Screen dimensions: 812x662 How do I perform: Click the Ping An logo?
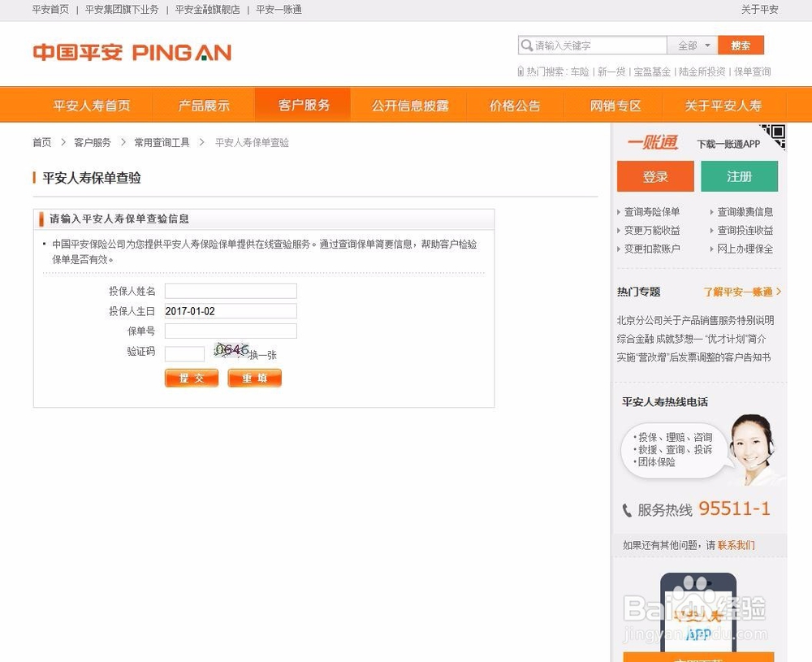click(132, 52)
